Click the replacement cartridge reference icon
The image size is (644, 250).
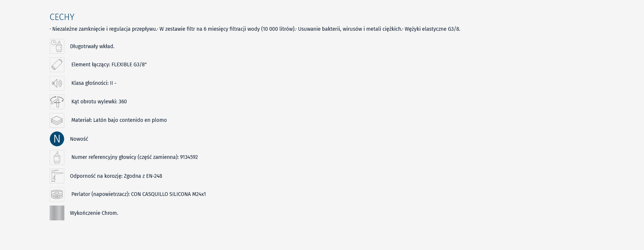coord(57,157)
